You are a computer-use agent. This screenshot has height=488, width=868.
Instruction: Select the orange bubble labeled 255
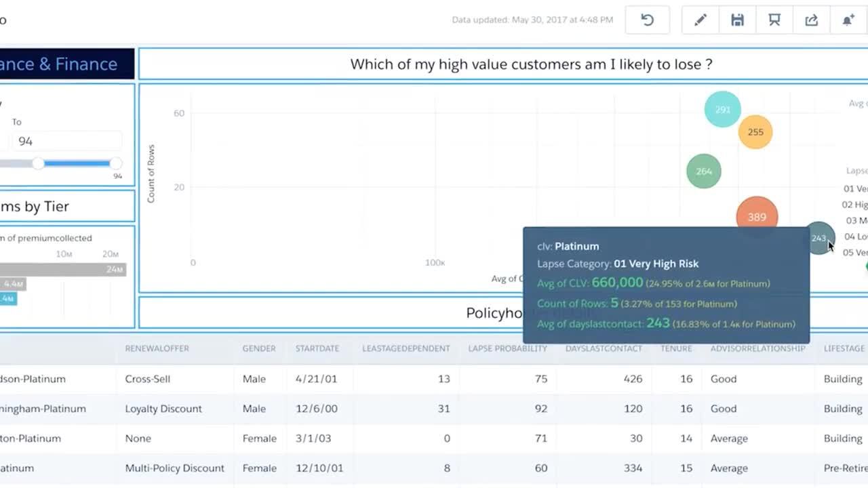coord(755,132)
